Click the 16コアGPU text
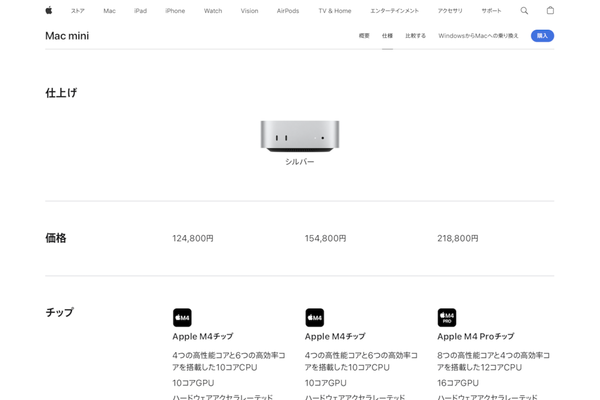This screenshot has width=600, height=400. click(458, 383)
